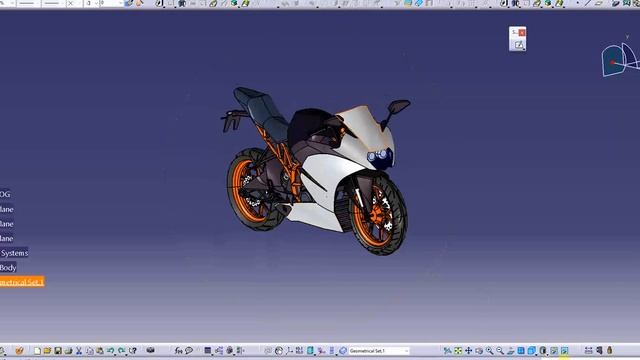
Task: Select the Axis Systems tree node
Action: click(14, 253)
